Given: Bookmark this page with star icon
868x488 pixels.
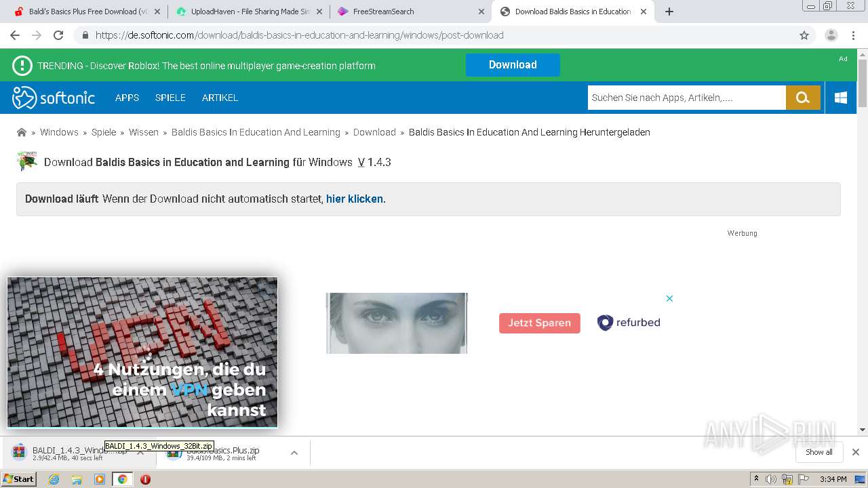Looking at the screenshot, I should tap(804, 35).
